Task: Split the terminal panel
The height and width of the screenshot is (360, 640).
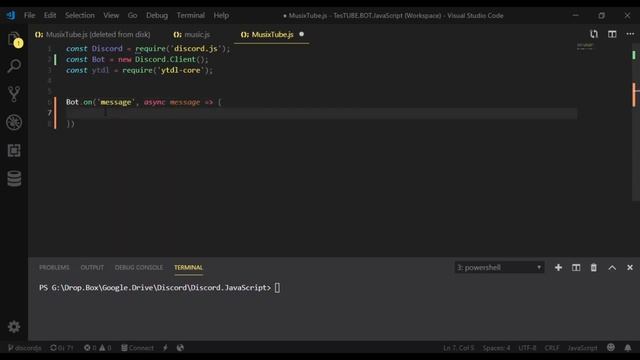Action: 576,267
